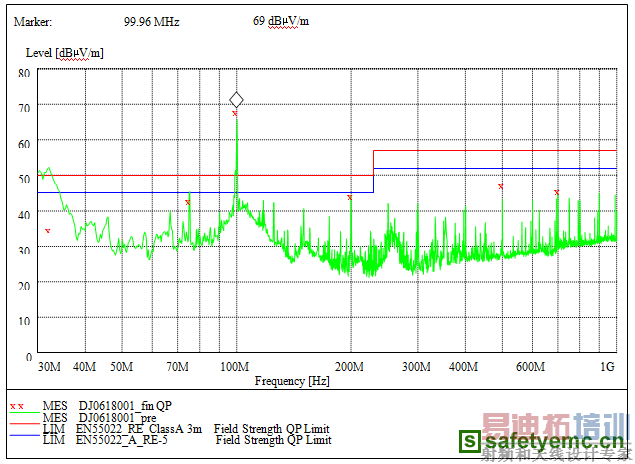Click the Marker: label
This screenshot has height=464, width=635.
tap(33, 22)
